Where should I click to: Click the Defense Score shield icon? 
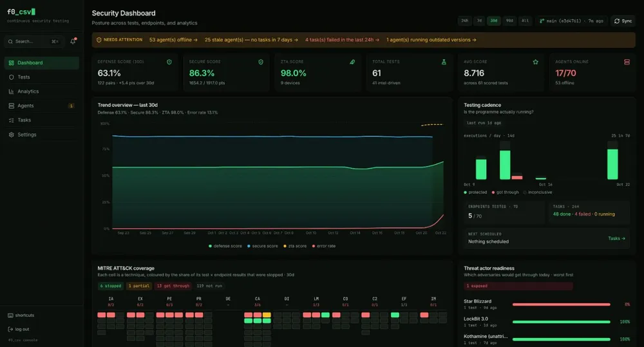point(169,62)
